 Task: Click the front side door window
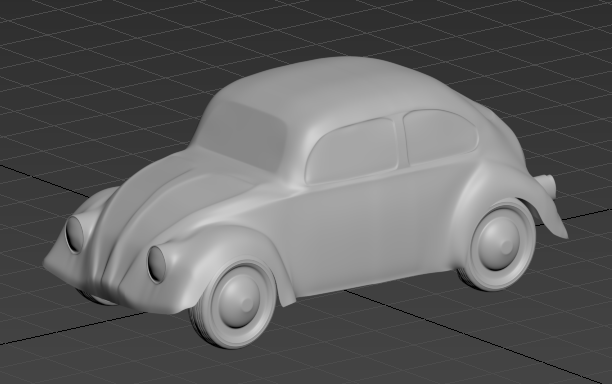[x=352, y=151]
